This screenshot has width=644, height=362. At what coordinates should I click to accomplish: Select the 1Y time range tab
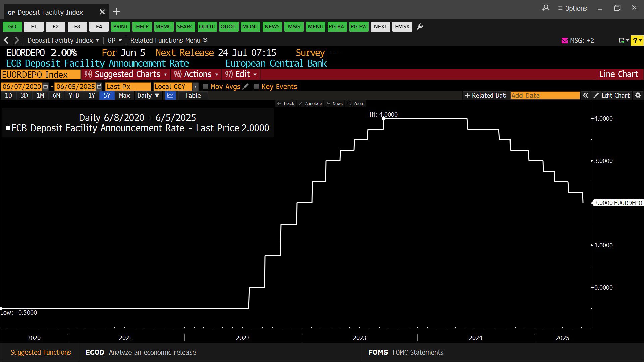91,95
